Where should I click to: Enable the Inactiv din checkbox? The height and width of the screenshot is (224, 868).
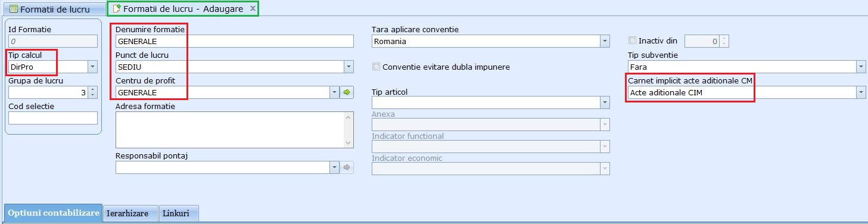click(633, 41)
